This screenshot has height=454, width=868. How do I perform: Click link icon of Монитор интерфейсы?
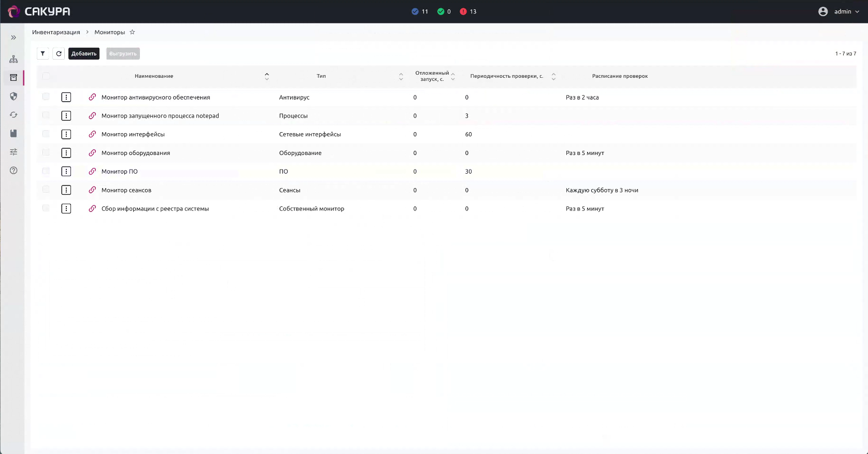click(x=92, y=134)
